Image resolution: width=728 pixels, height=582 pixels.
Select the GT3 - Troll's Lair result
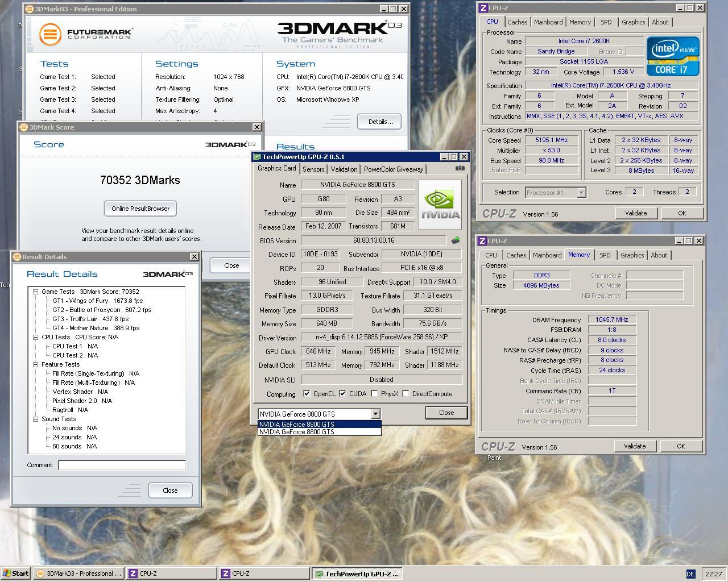[x=90, y=319]
